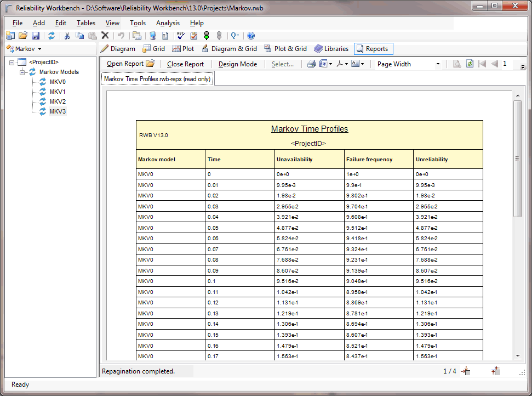The image size is (532, 396).
Task: Click the Close Report button
Action: 185,64
